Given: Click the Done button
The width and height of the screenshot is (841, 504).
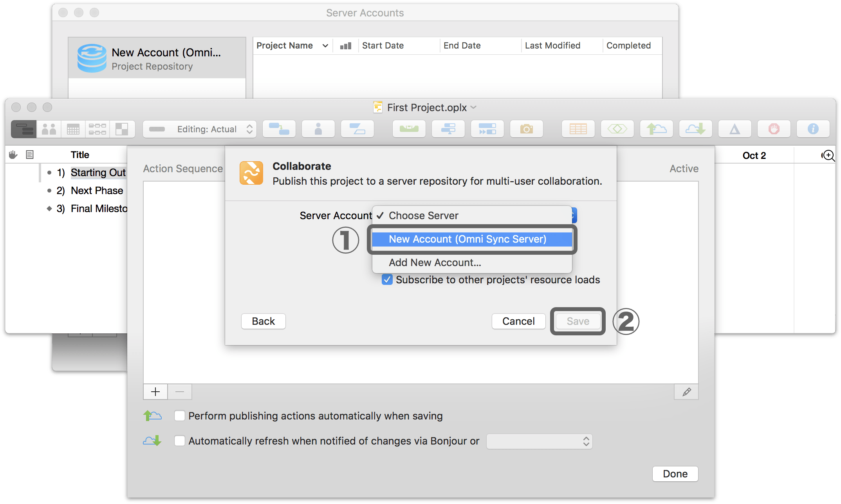Looking at the screenshot, I should [x=675, y=474].
